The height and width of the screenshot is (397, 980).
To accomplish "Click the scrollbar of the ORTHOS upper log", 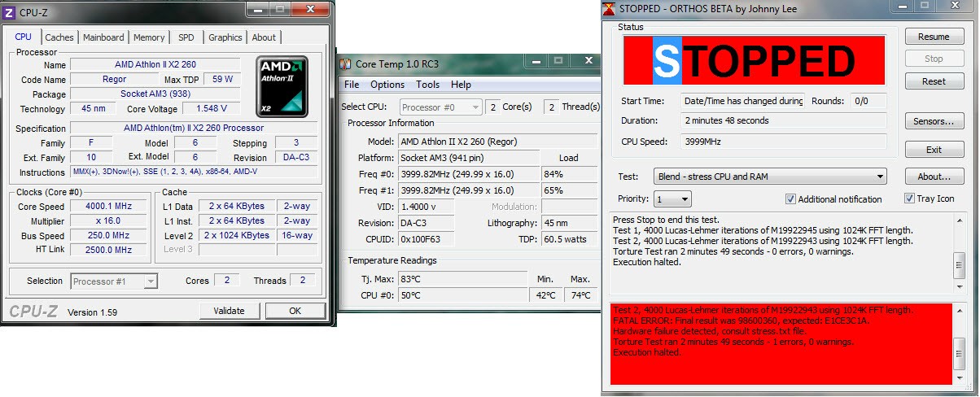I will (x=959, y=253).
